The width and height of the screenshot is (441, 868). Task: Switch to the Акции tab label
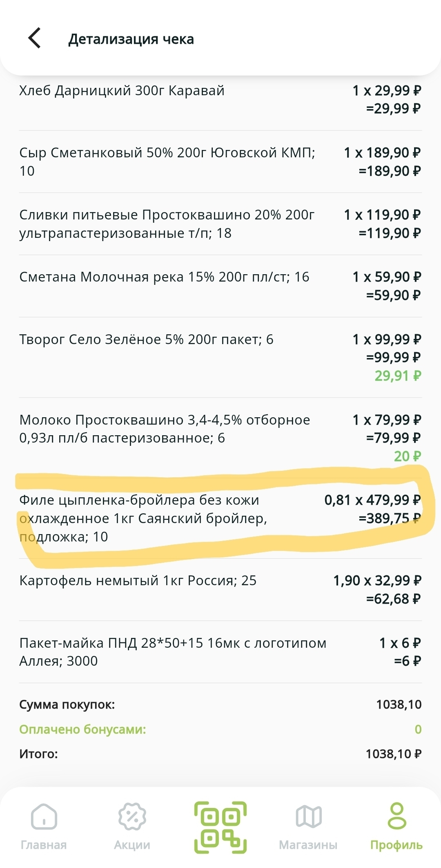[132, 845]
